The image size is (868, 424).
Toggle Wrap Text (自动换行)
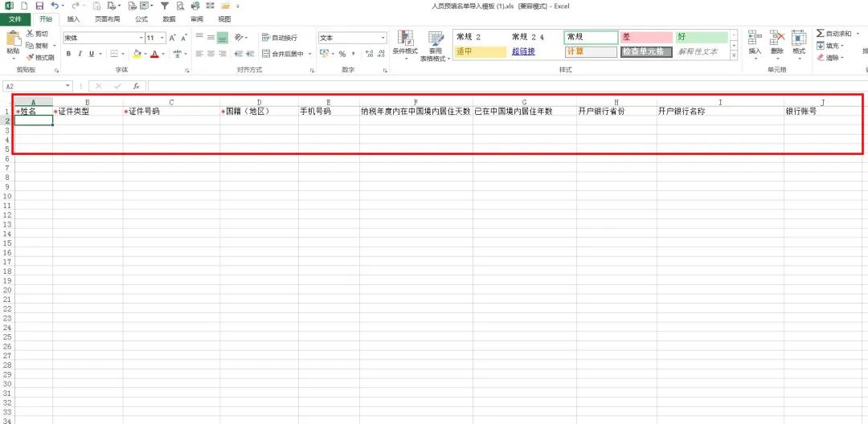[x=280, y=38]
